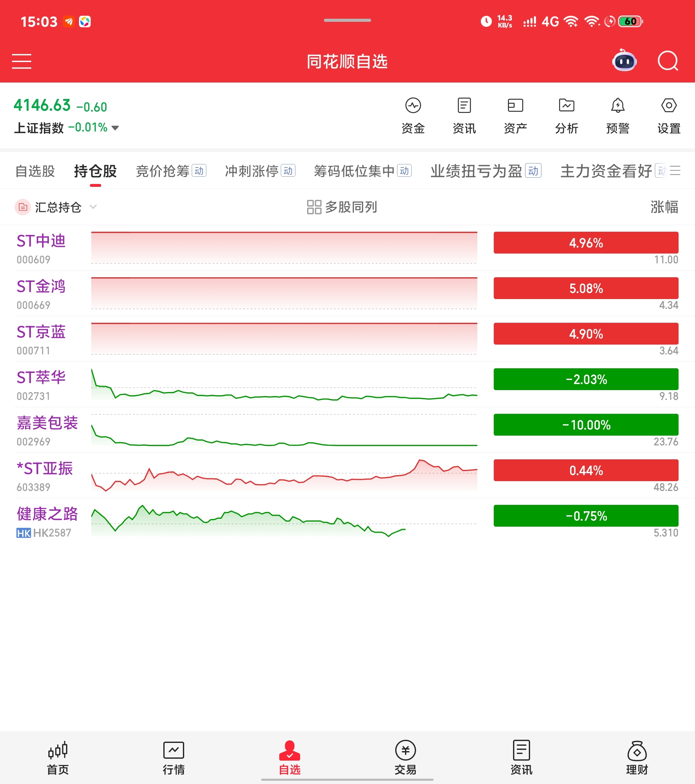The image size is (695, 784).
Task: Open the search magnifier icon
Action: coord(668,61)
